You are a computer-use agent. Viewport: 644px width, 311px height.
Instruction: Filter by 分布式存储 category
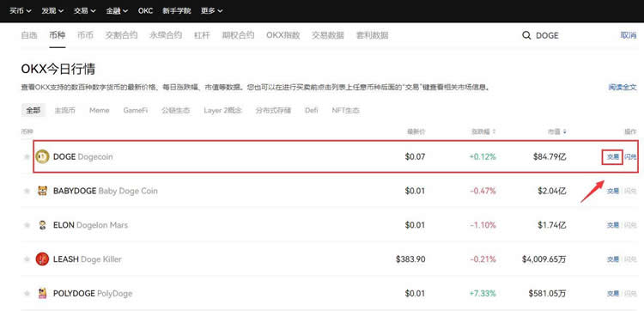pyautogui.click(x=273, y=111)
